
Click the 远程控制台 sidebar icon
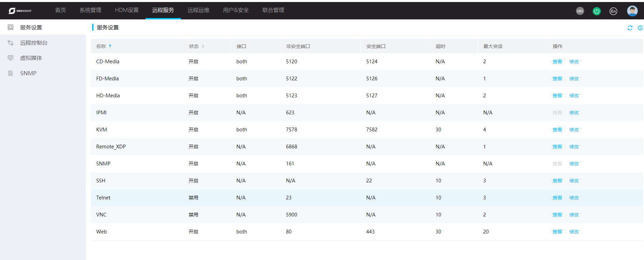[11, 43]
